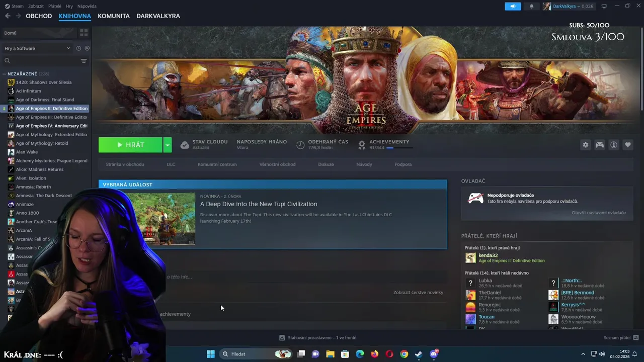Open play options arrow beside HRÁT
The image size is (644, 362).
pos(168,145)
